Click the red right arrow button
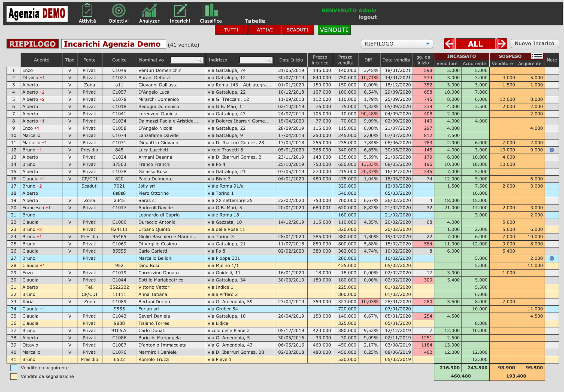Viewport: 564px width, 392px height. (501, 44)
